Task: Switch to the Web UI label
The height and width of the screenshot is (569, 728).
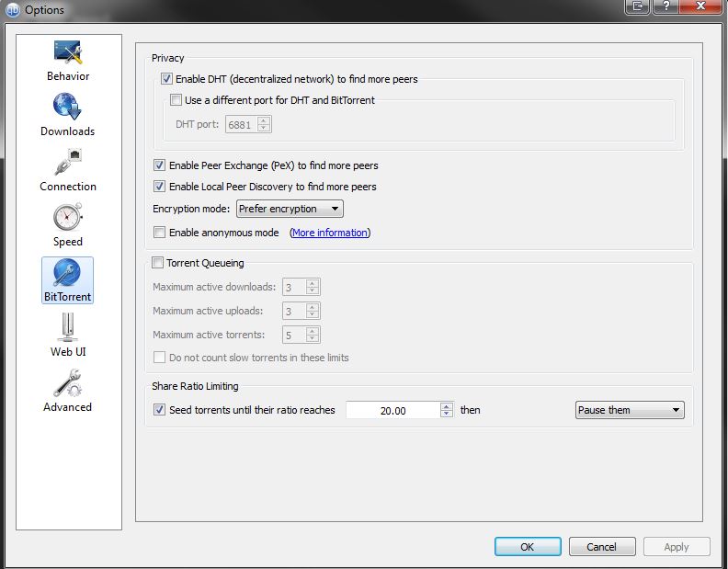Action: 68,352
